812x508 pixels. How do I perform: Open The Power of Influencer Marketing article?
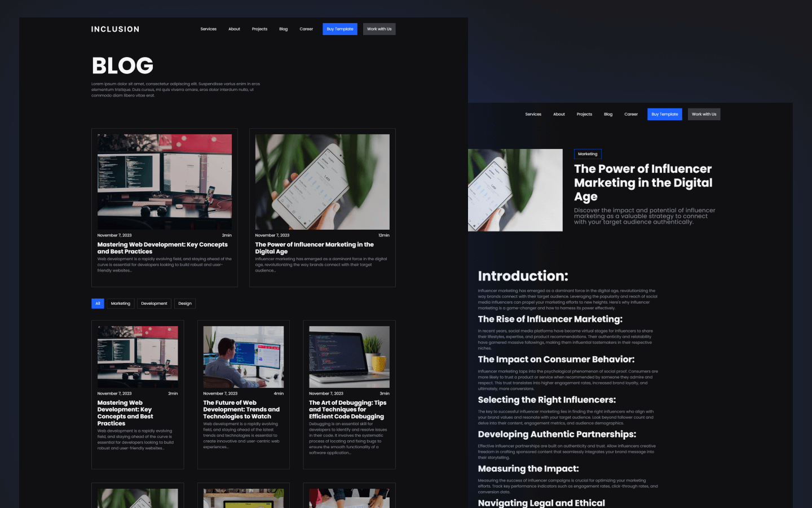click(x=314, y=248)
